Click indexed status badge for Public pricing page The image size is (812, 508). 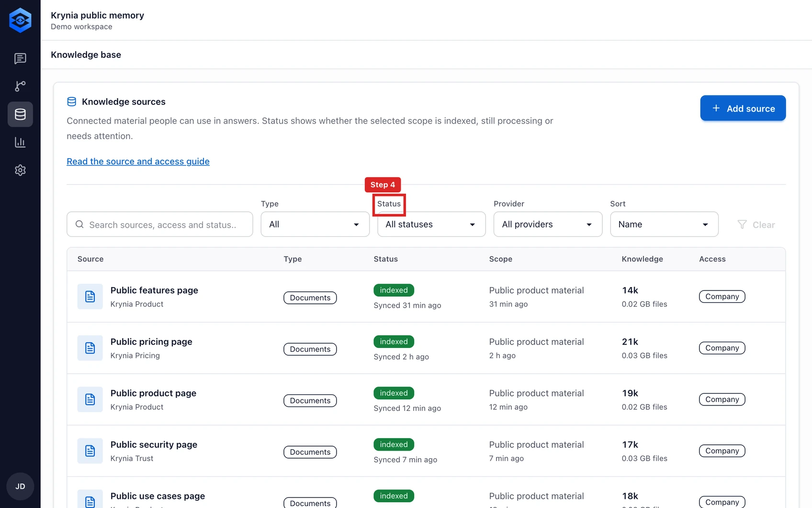pyautogui.click(x=394, y=342)
